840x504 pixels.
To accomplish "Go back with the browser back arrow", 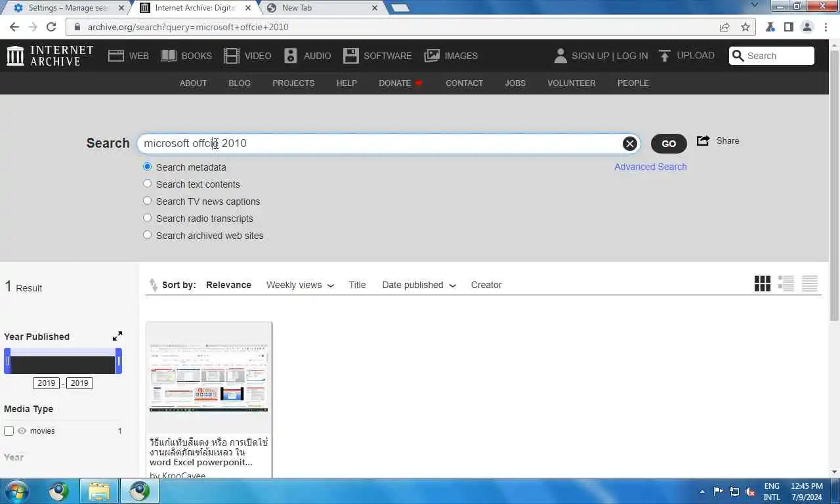I will [14, 27].
